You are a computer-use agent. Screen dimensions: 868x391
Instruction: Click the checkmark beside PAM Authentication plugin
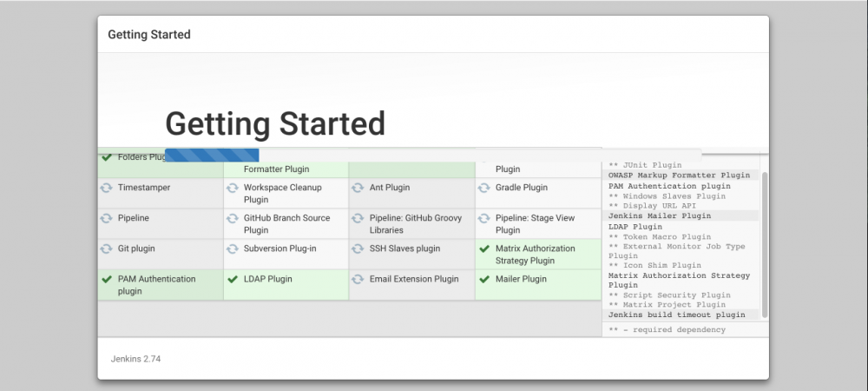tap(106, 279)
